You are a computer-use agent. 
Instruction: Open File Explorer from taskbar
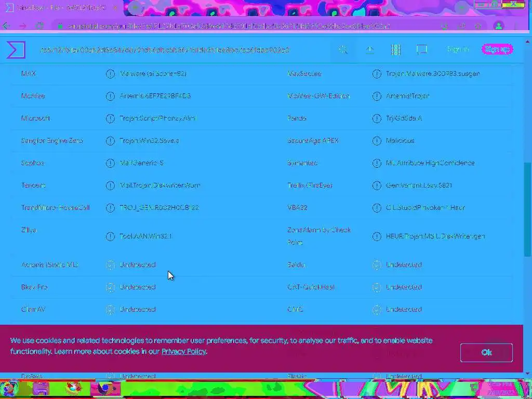click(41, 389)
